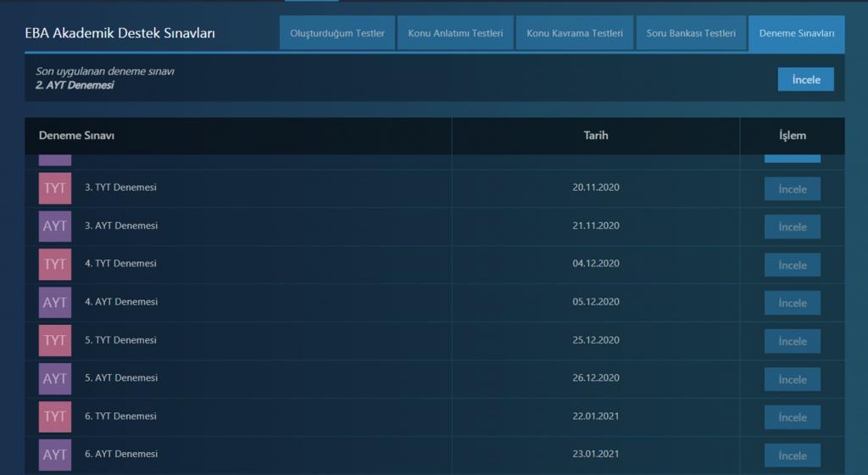Select the 3. TYT Denemesi exam name

(120, 187)
